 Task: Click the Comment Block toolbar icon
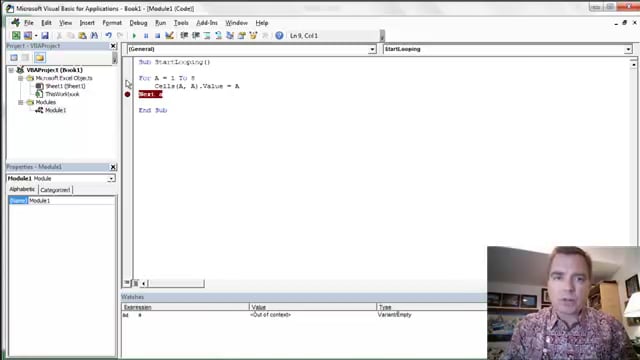[207, 36]
